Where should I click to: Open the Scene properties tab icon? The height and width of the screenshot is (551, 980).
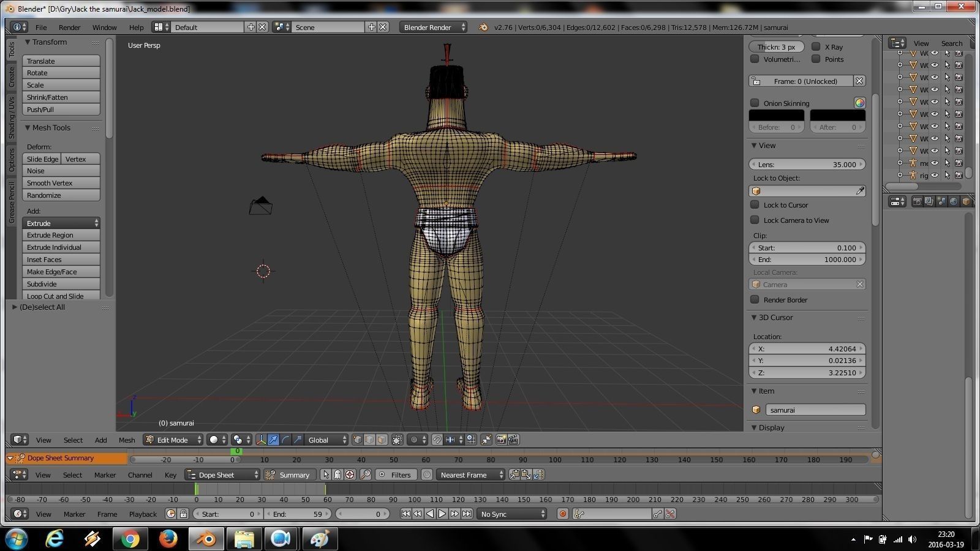[x=941, y=201]
